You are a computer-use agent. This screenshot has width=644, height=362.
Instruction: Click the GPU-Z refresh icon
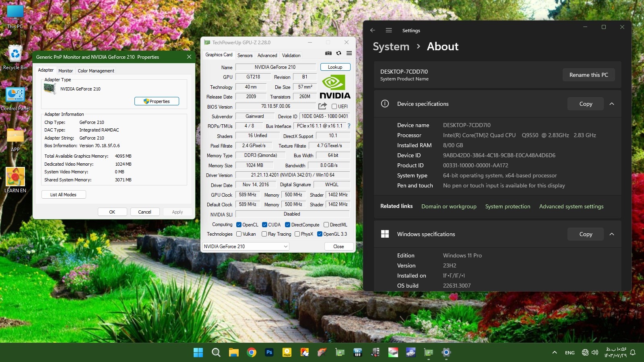[339, 53]
